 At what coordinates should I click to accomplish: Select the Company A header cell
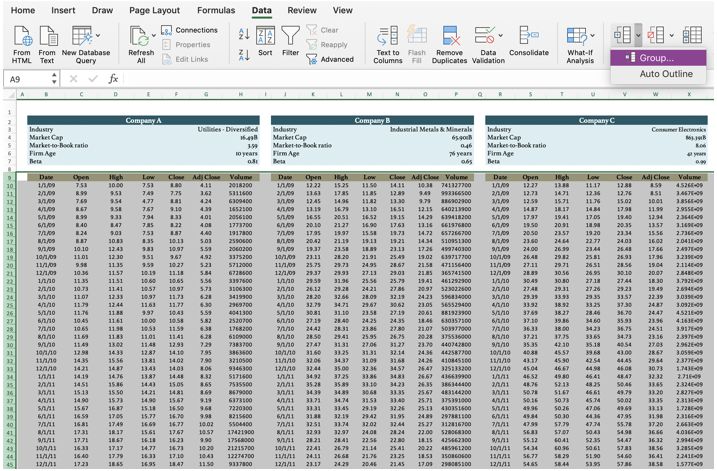[143, 120]
